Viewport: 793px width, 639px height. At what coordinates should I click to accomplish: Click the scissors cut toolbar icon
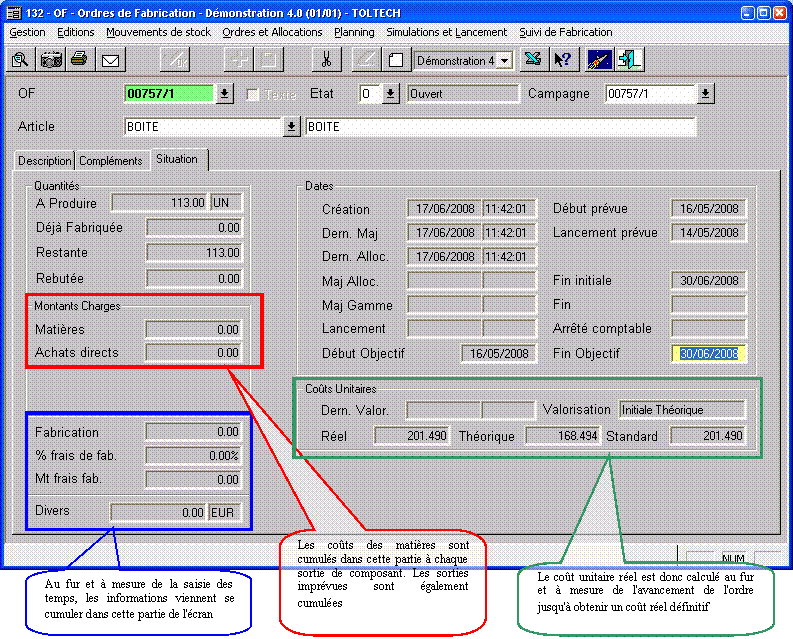327,60
